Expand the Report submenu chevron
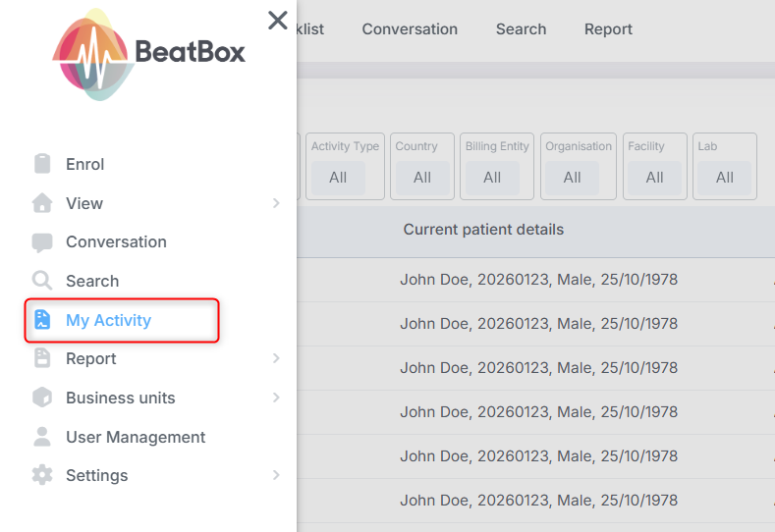775x532 pixels. 276,358
